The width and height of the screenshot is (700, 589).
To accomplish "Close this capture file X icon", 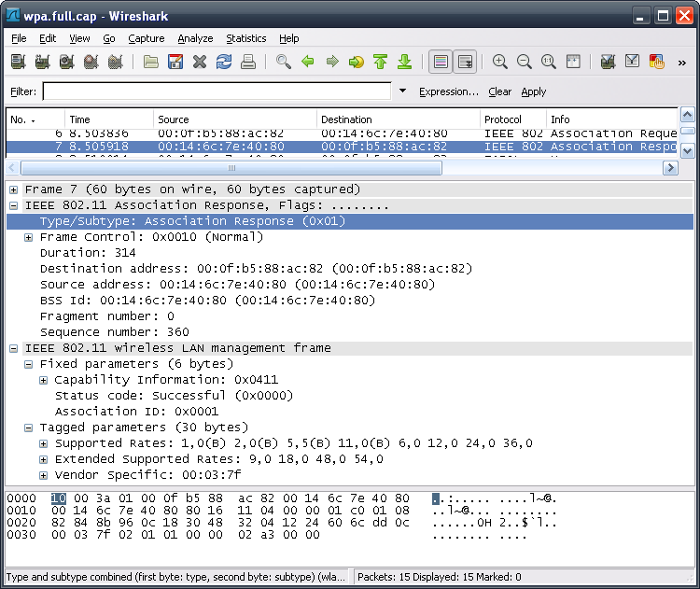I will (200, 62).
